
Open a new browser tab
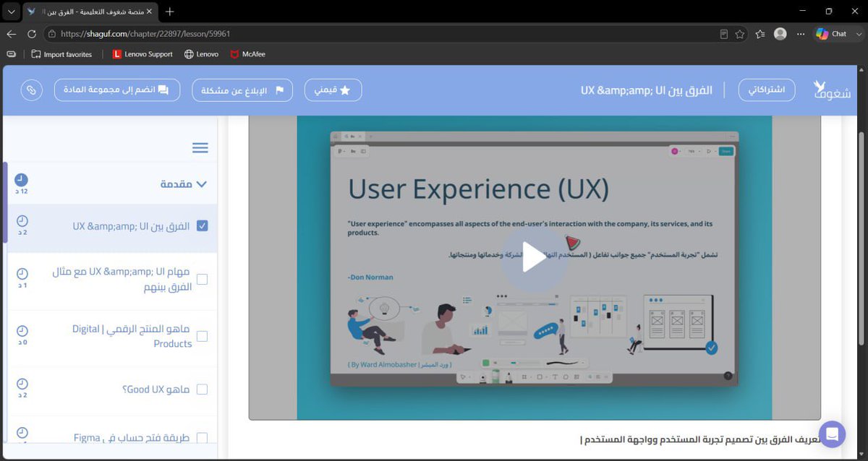[x=170, y=12]
